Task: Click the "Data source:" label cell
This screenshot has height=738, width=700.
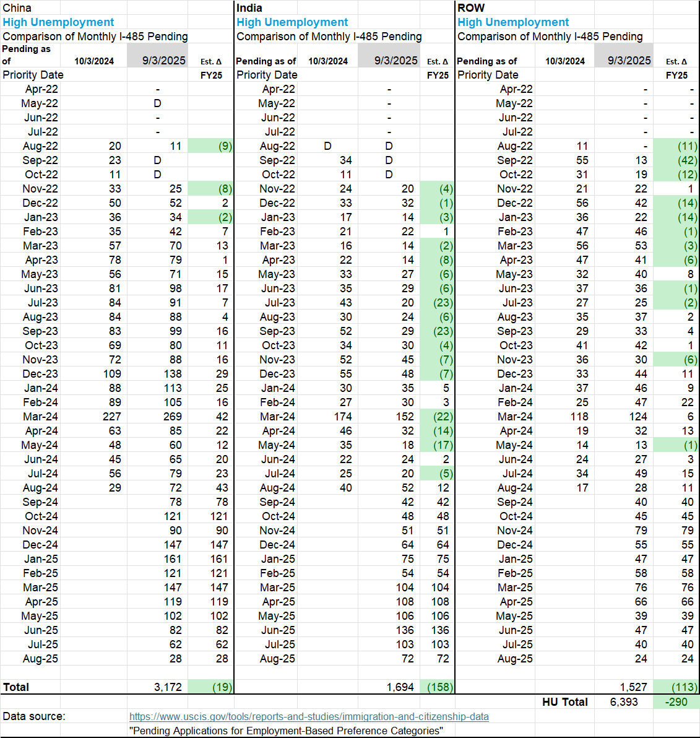Action: [34, 716]
